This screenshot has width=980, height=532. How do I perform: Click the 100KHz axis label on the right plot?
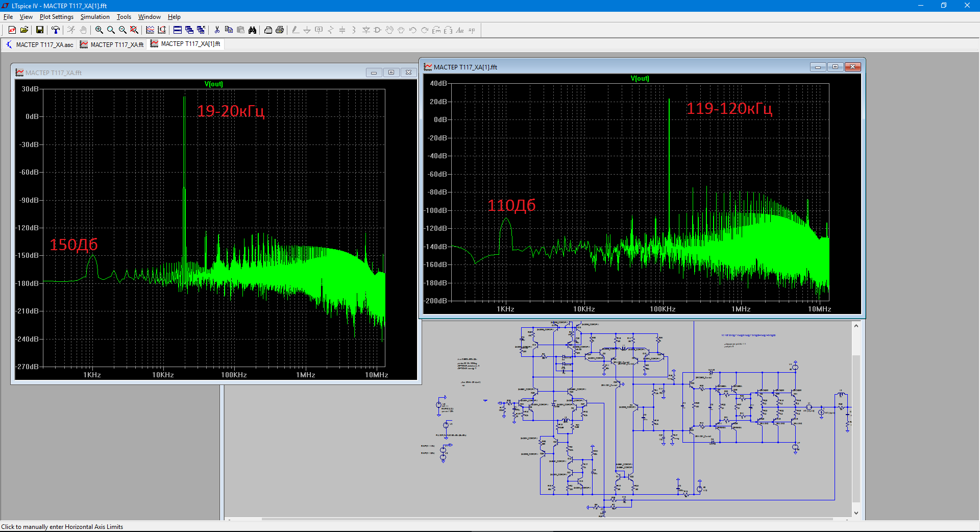(x=663, y=309)
